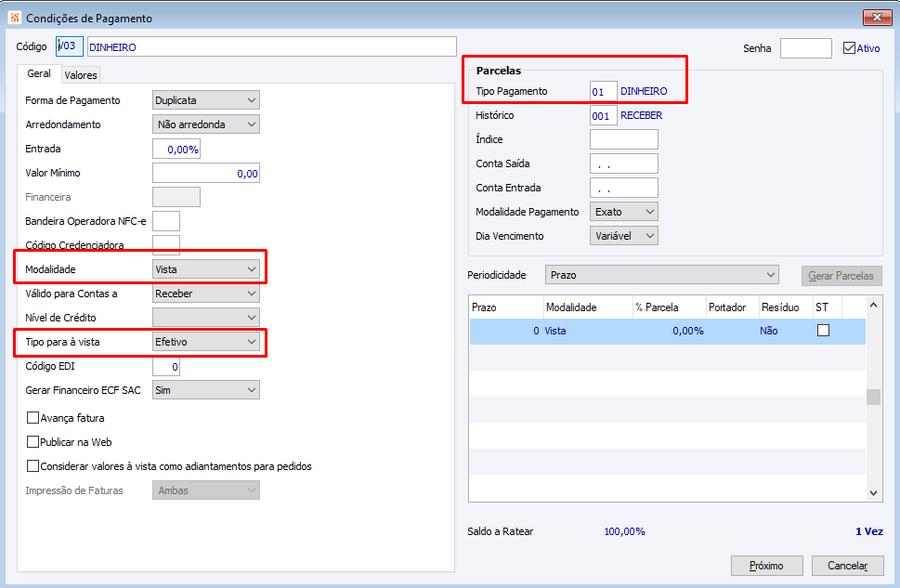Click the Cancelar button
Image resolution: width=900 pixels, height=588 pixels.
(848, 566)
